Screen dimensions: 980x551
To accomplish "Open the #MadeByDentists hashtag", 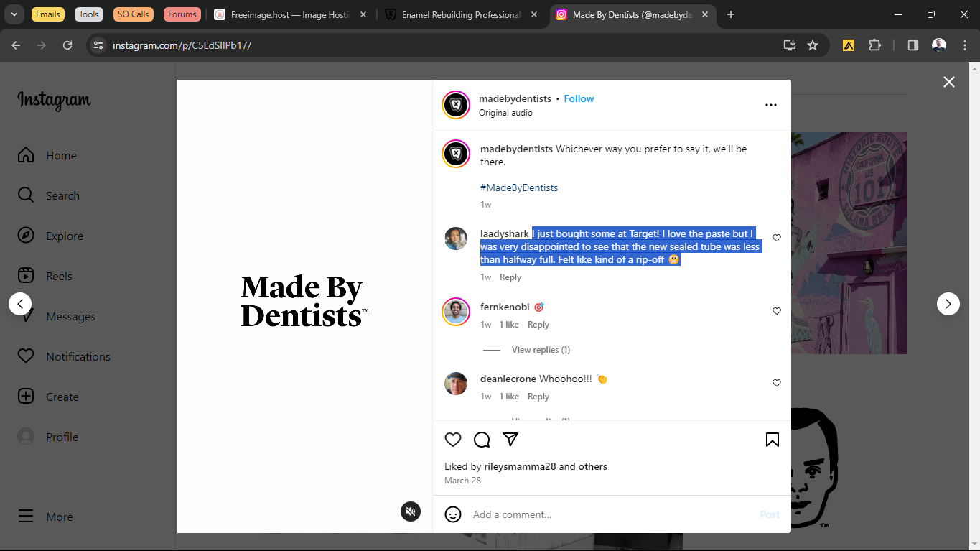I will tap(519, 187).
